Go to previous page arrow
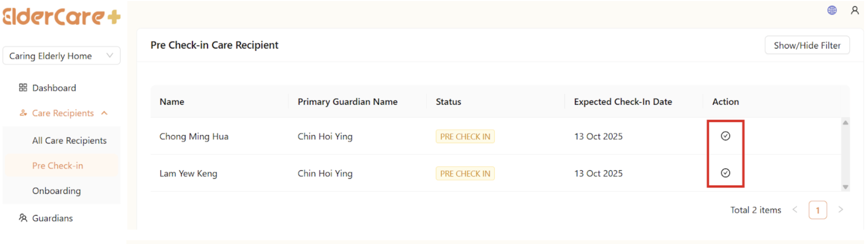The image size is (868, 244). [795, 210]
